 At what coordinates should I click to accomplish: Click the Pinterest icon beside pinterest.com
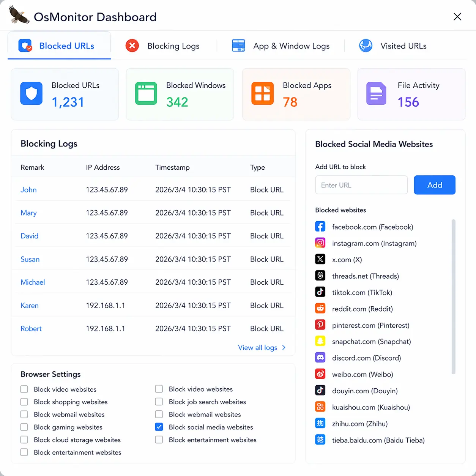click(x=320, y=325)
